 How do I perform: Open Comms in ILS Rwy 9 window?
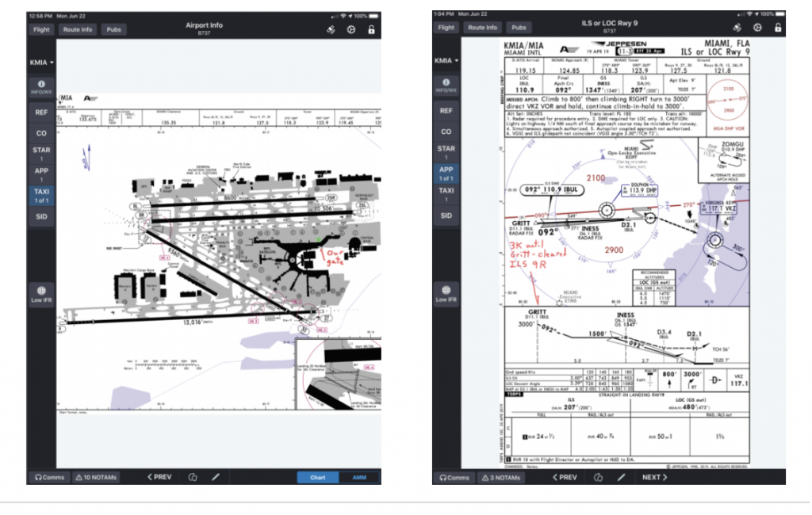454,477
